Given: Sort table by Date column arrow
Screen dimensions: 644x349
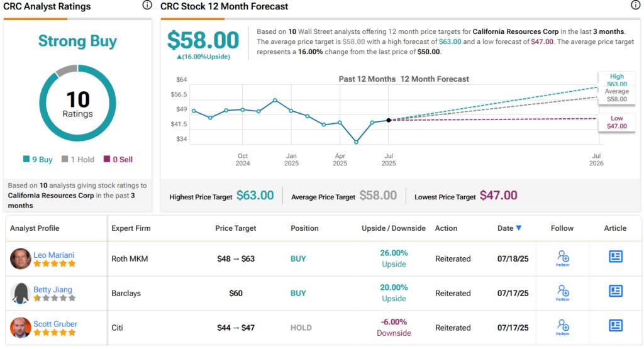Looking at the screenshot, I should pyautogui.click(x=519, y=228).
